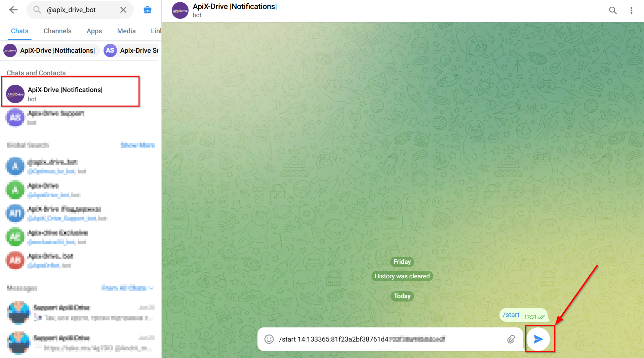Click the sent /start message bubble
Viewport: 644px width, 358px height.
524,315
